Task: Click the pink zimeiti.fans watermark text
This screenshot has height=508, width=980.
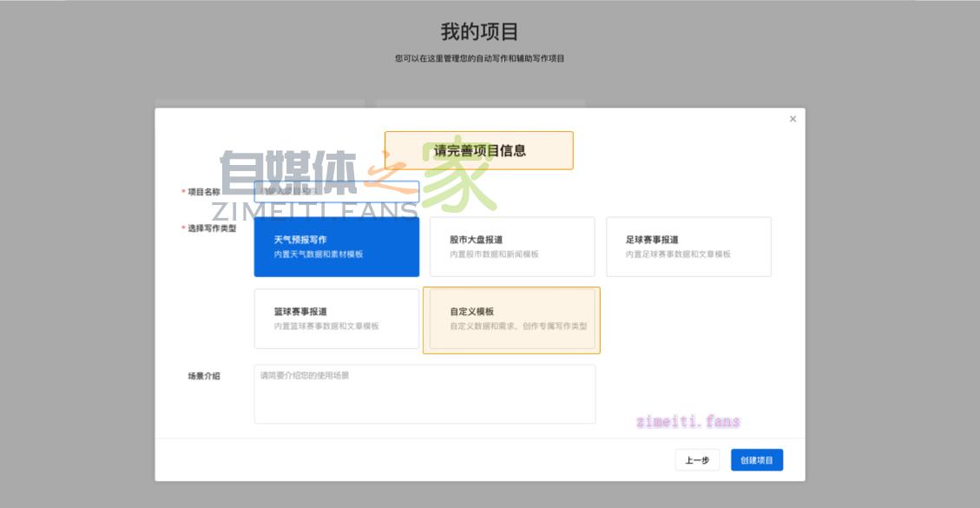Action: tap(687, 422)
